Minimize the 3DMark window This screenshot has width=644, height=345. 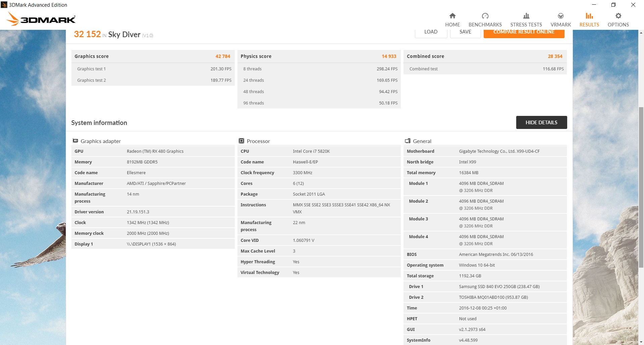pyautogui.click(x=594, y=5)
